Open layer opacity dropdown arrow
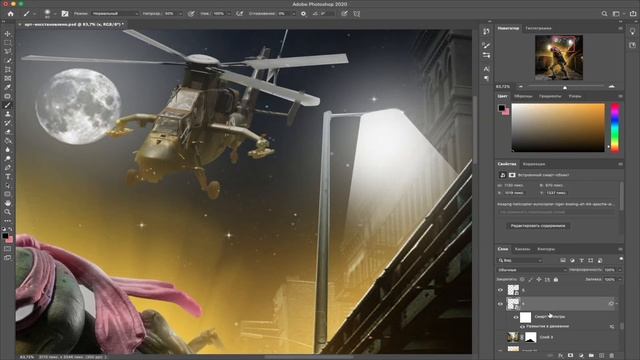The height and width of the screenshot is (360, 640). (x=620, y=270)
